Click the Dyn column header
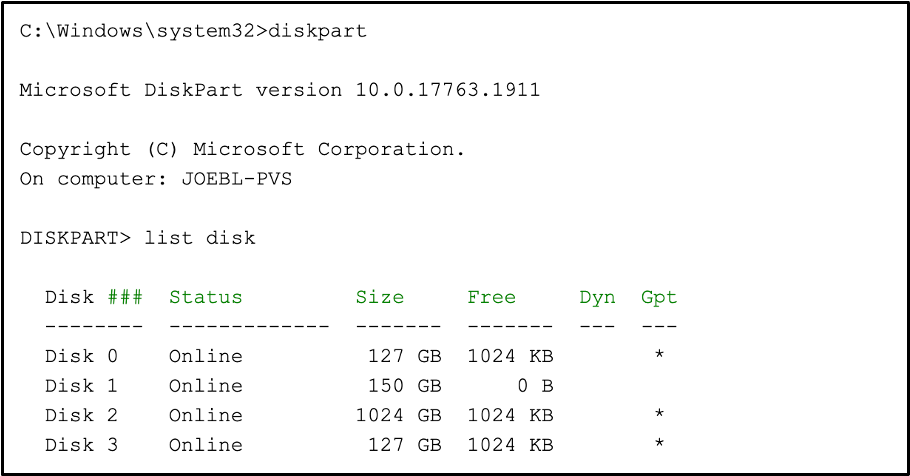 point(597,297)
